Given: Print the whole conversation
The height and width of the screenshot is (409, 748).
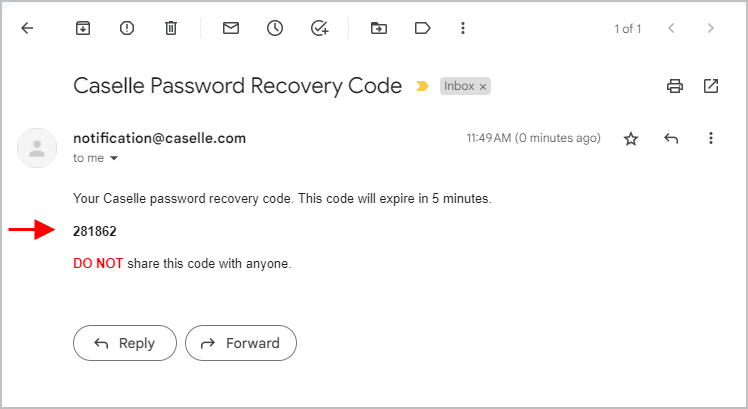Looking at the screenshot, I should (x=675, y=86).
